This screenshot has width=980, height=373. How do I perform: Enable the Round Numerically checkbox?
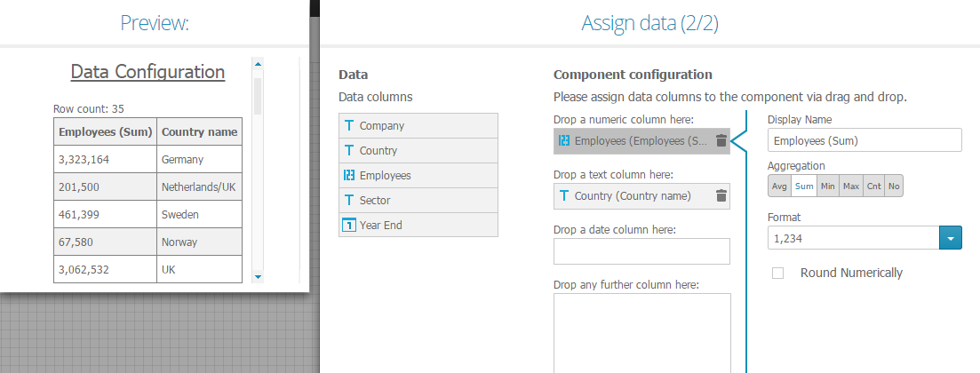point(778,274)
